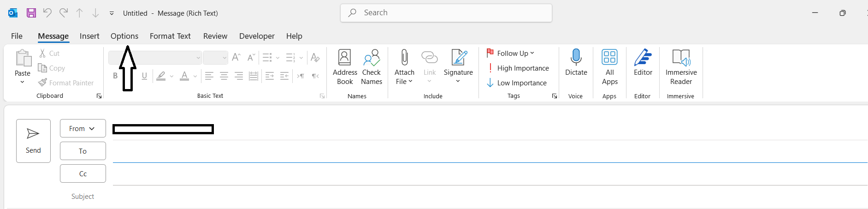Redo the last action

[64, 13]
